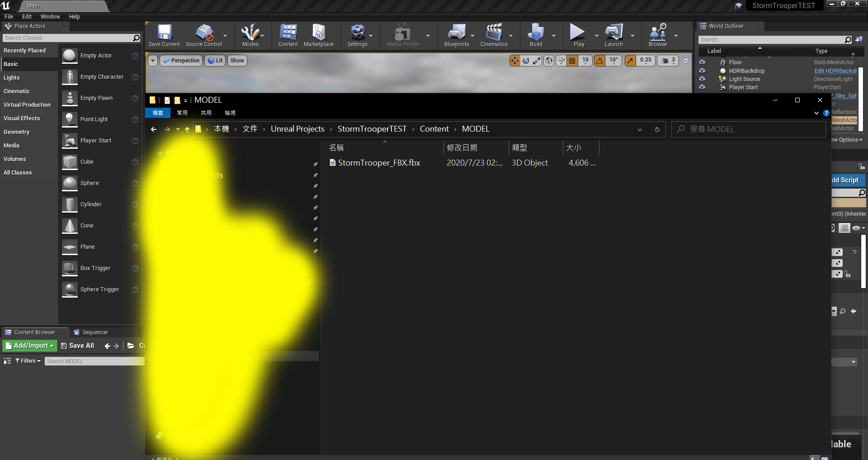Open Blueprints in the toolbar
868x460 pixels.
[x=457, y=35]
